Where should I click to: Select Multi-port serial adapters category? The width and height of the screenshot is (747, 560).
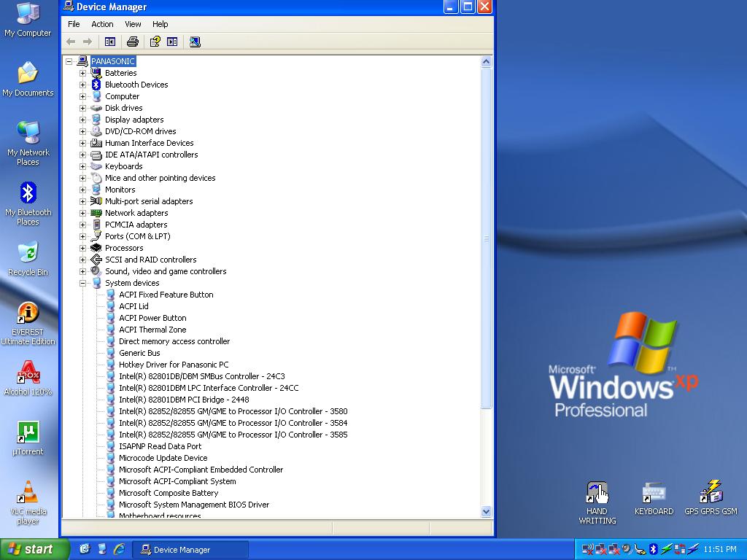[x=149, y=201]
